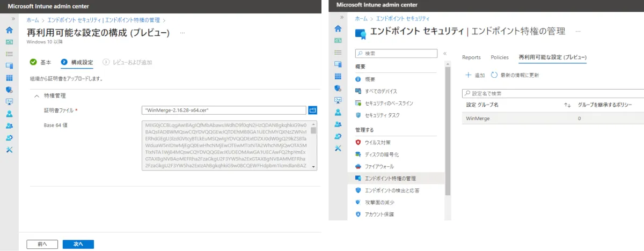
Task: Go to 基本 wizard step
Action: [41, 62]
